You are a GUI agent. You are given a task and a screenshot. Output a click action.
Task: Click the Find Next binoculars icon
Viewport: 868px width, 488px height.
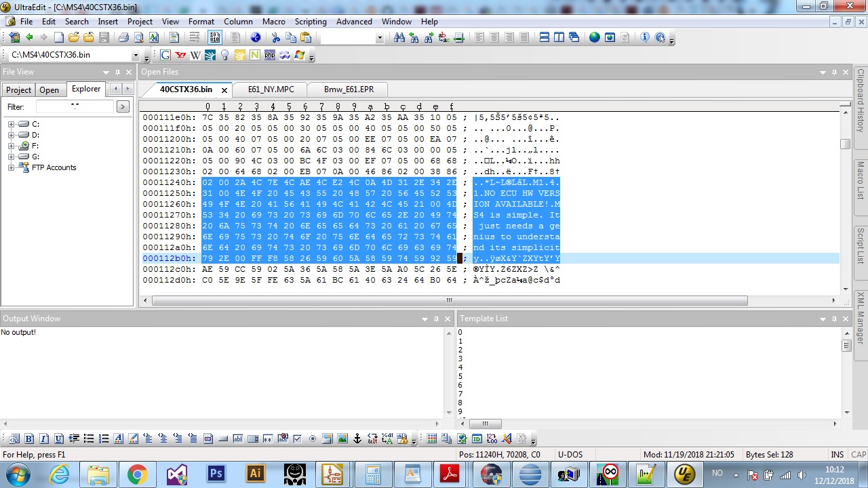(429, 37)
